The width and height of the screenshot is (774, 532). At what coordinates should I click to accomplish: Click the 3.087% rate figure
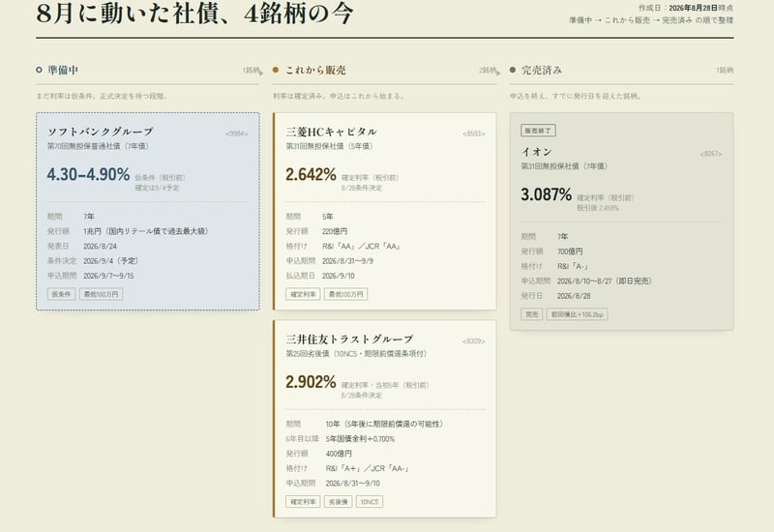coord(547,194)
